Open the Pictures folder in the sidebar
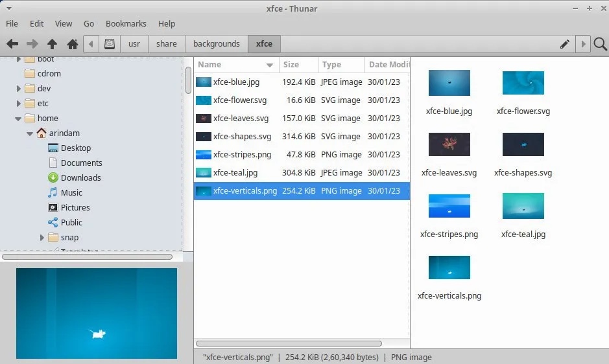 point(75,207)
